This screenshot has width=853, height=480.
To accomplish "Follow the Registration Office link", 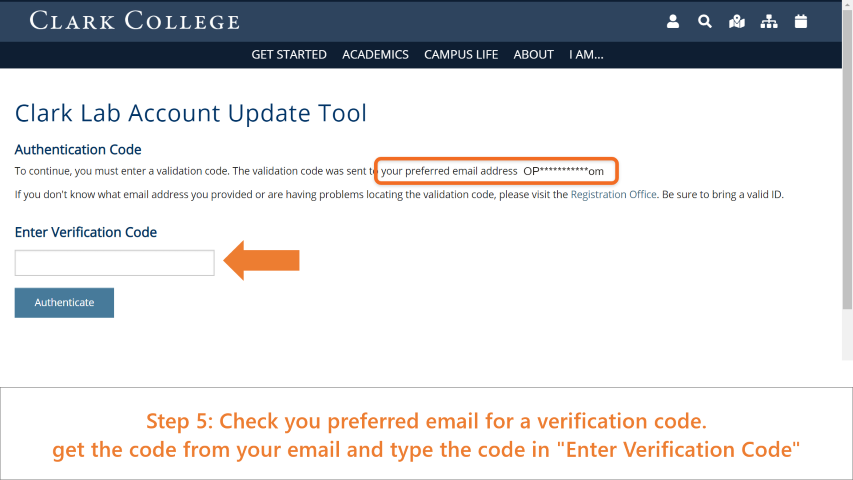I will click(x=613, y=194).
